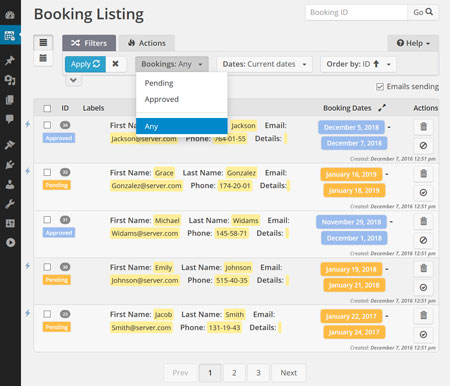Choose Any in the bookings dropdown

click(x=182, y=126)
